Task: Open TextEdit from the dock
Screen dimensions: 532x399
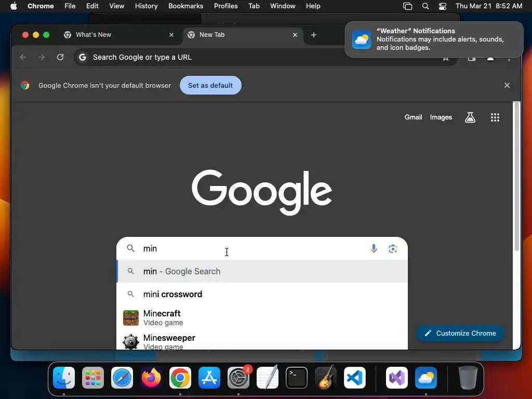Action: tap(268, 378)
